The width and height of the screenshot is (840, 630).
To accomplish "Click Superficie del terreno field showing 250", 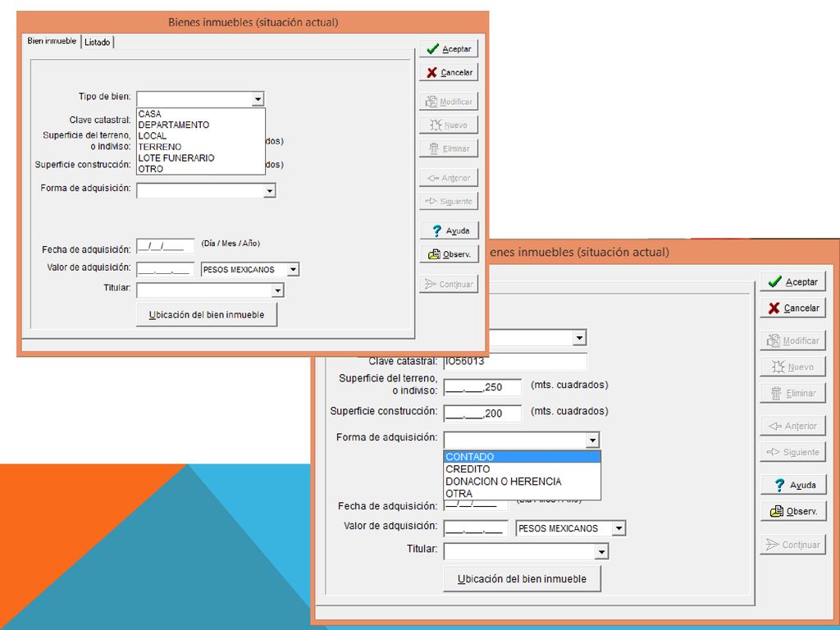I will click(482, 387).
